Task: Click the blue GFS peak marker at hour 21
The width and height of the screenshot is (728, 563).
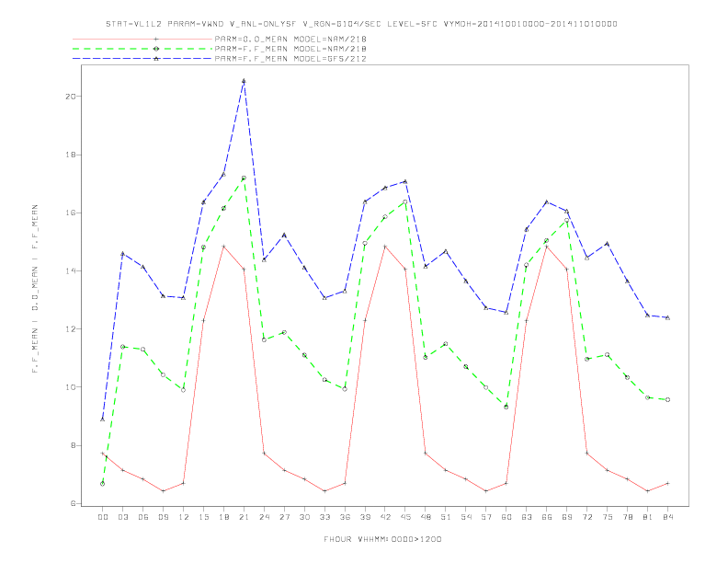Action: 244,81
